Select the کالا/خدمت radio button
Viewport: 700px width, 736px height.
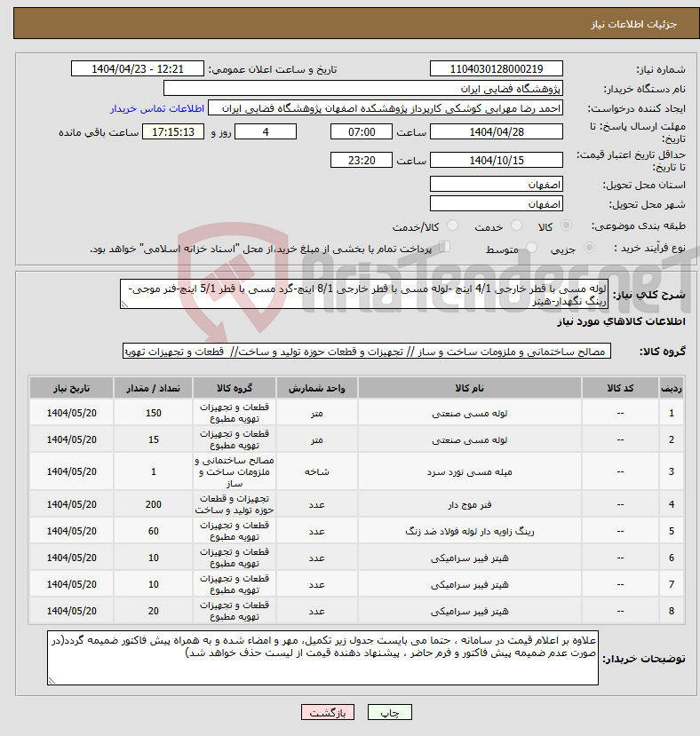[x=452, y=226]
